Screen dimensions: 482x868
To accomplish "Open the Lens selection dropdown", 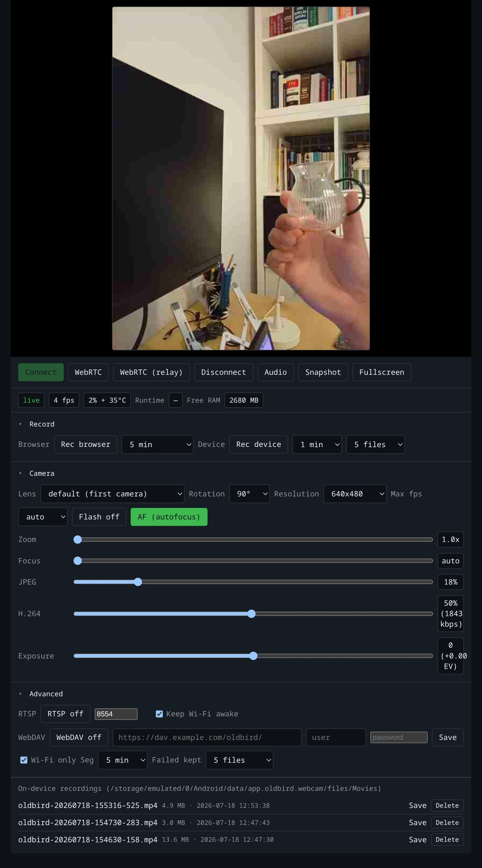I will [x=112, y=494].
